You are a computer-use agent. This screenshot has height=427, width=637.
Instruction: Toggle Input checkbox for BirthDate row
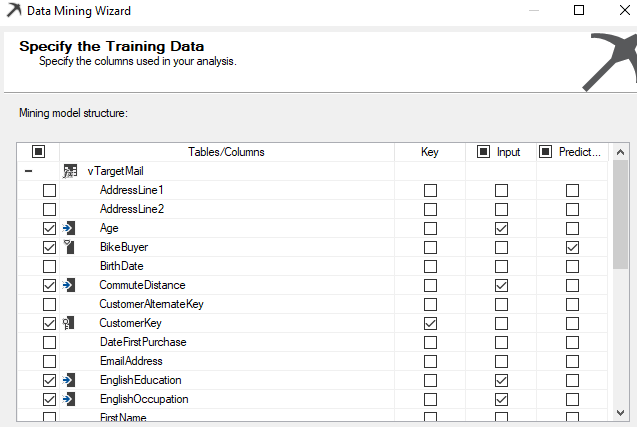click(x=501, y=266)
